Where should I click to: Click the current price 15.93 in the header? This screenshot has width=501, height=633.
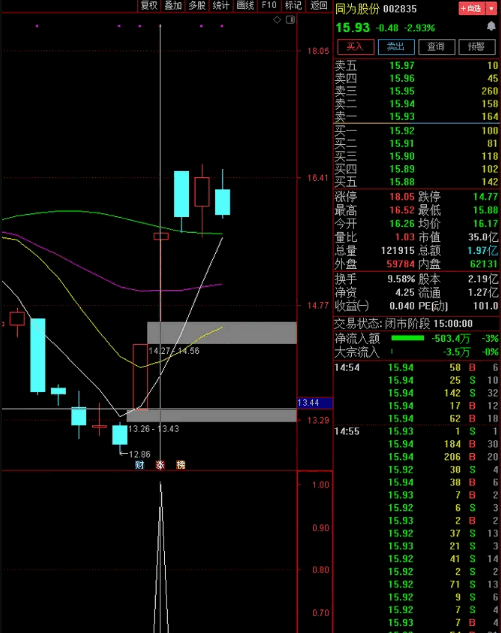pyautogui.click(x=353, y=28)
